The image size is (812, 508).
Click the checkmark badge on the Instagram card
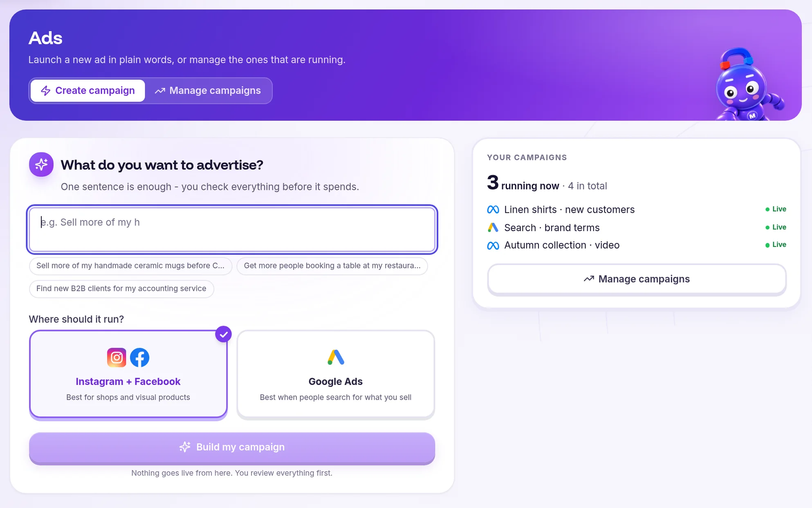223,334
